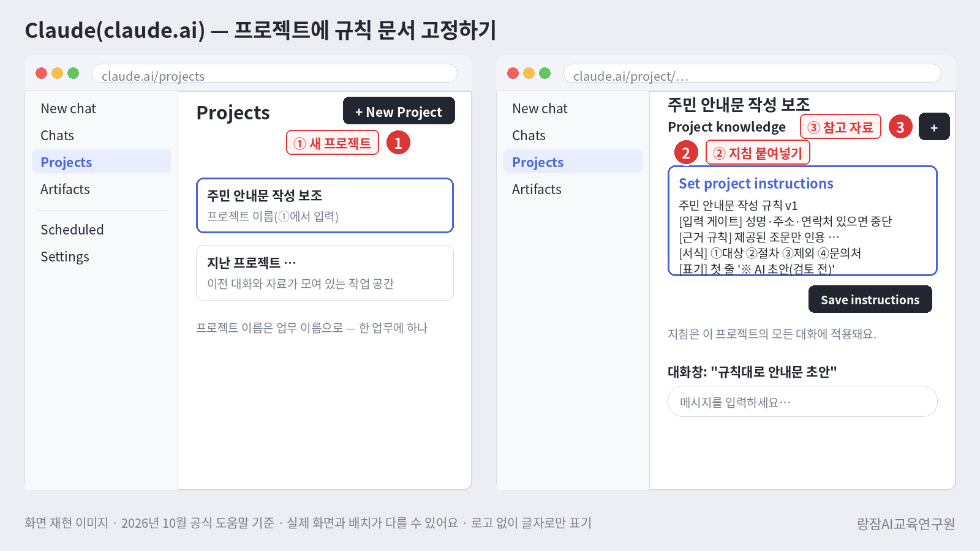980x551 pixels.
Task: Click Save instructions button
Action: 870,299
